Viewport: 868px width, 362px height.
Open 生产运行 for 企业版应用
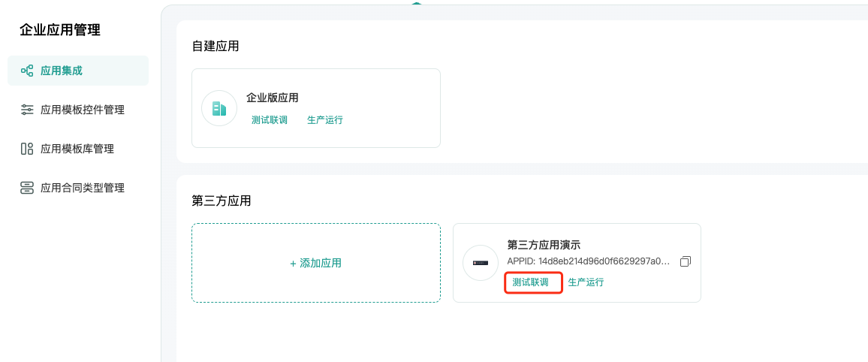point(325,120)
